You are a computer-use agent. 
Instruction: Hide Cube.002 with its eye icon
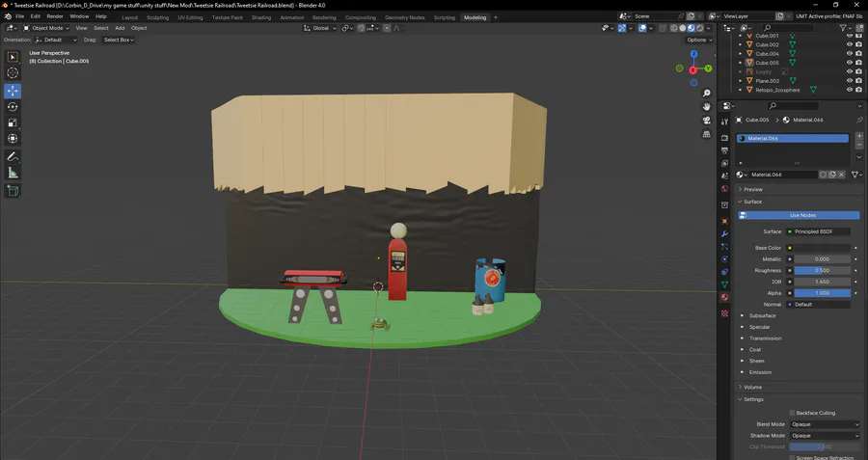[x=850, y=44]
